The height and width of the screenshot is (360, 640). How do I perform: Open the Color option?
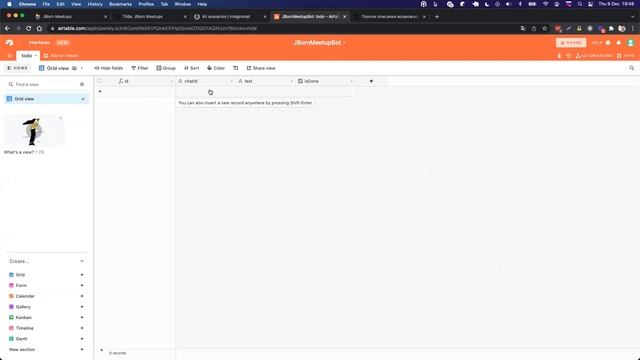pos(216,68)
